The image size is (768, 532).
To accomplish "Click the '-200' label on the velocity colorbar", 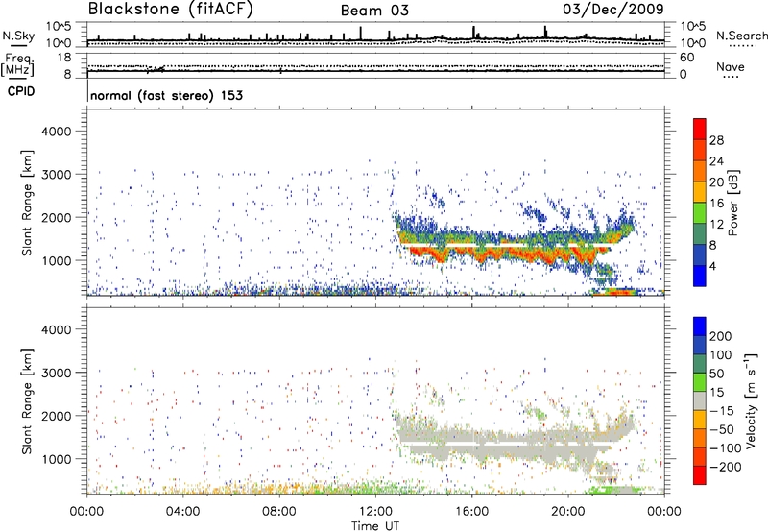I will [726, 467].
